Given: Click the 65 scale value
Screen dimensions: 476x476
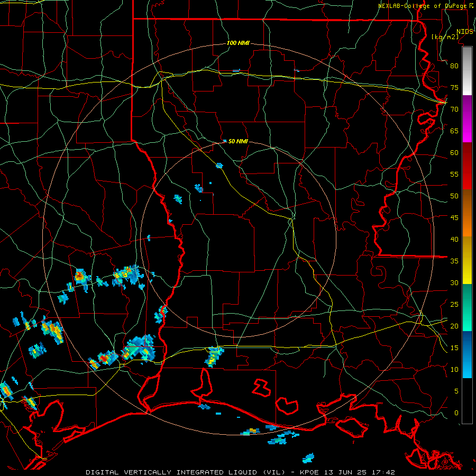Looking at the screenshot, I should coord(454,131).
